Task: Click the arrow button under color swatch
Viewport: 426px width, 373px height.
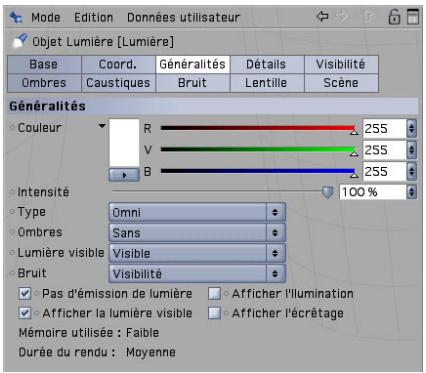Action: 124,175
